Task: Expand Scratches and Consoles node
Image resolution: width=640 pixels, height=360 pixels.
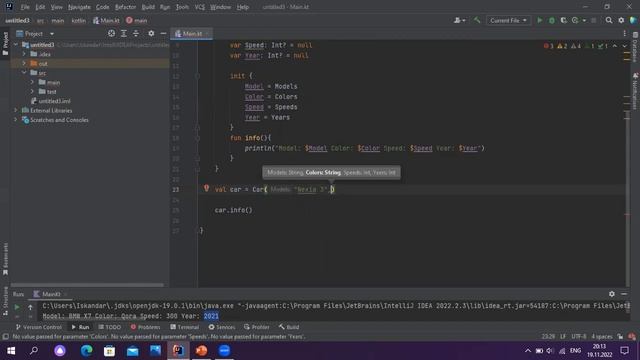Action: tap(16, 120)
